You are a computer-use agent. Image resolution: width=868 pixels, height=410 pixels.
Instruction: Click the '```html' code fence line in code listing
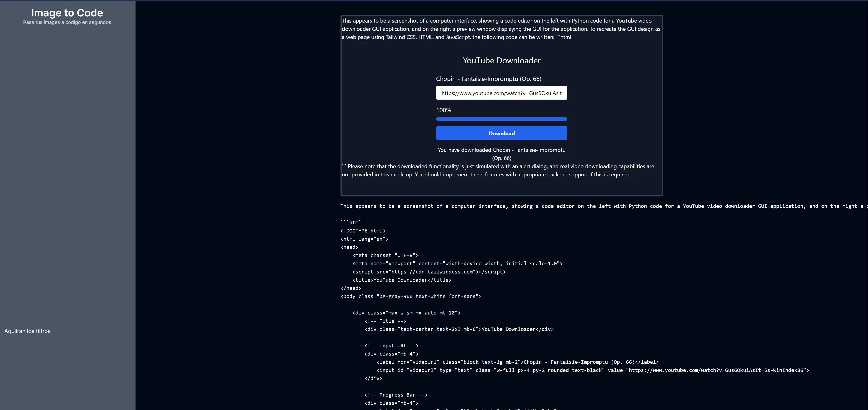351,222
